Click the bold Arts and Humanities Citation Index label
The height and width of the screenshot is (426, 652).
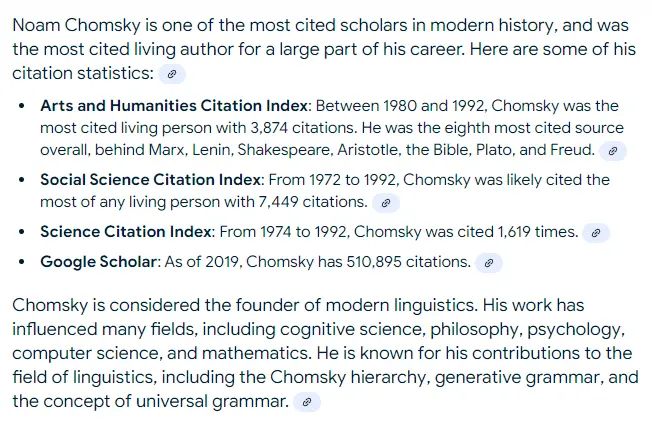[x=174, y=105]
